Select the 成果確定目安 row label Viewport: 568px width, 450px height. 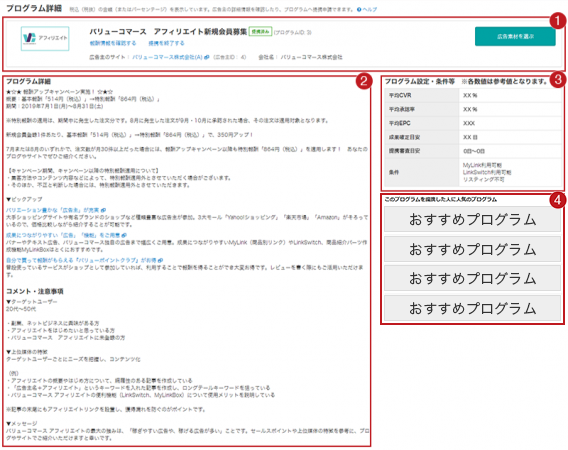click(x=404, y=137)
